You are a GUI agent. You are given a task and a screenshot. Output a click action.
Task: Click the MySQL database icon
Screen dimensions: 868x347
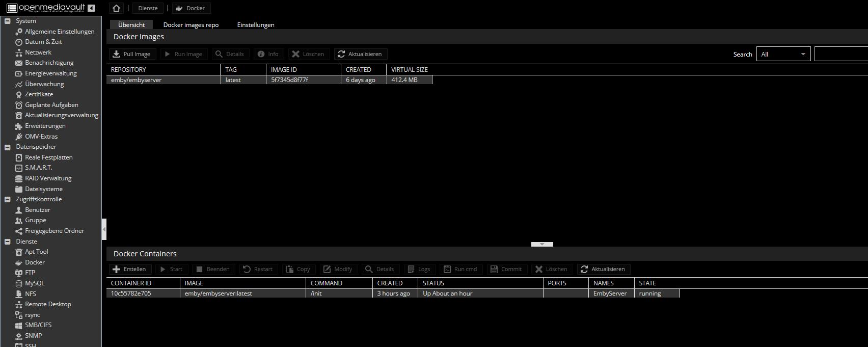coord(19,283)
